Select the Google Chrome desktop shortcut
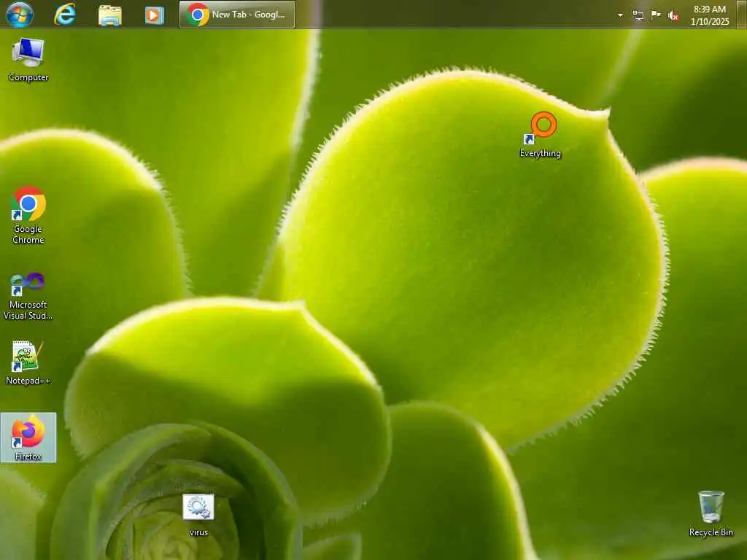This screenshot has height=560, width=747. pyautogui.click(x=28, y=215)
